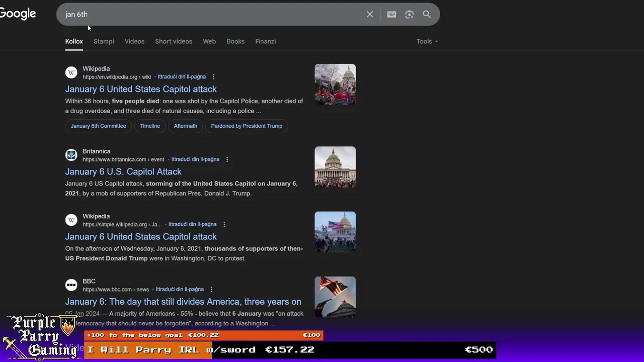Open January 6 U.S. Capitol Attack Britannica link
This screenshot has height=362, width=644.
tap(123, 171)
